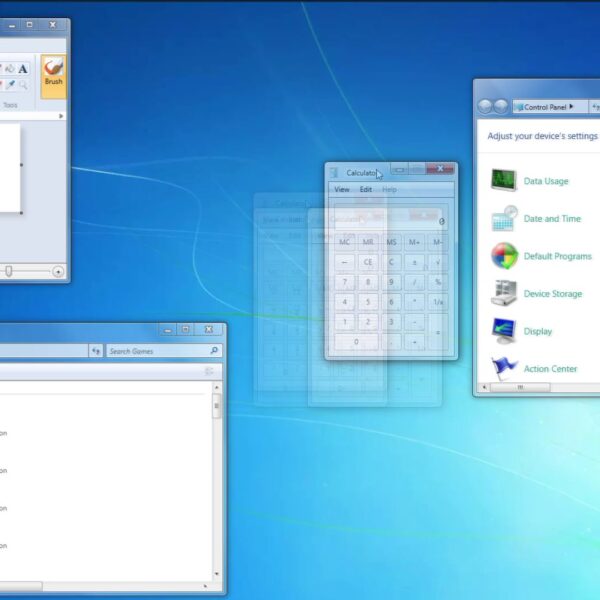Click the Games window horizontal scrollbar right arrow
Image resolution: width=600 pixels, height=600 pixels.
coord(205,586)
